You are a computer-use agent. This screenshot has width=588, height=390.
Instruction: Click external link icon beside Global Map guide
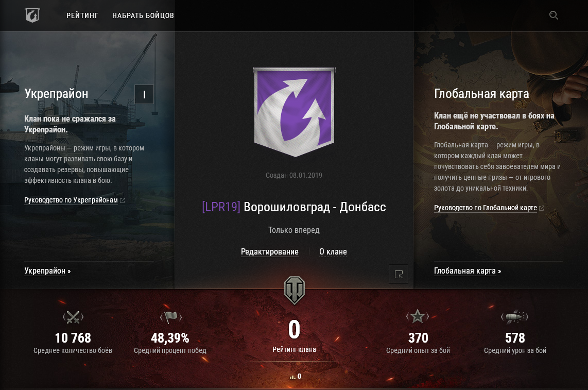(542, 208)
